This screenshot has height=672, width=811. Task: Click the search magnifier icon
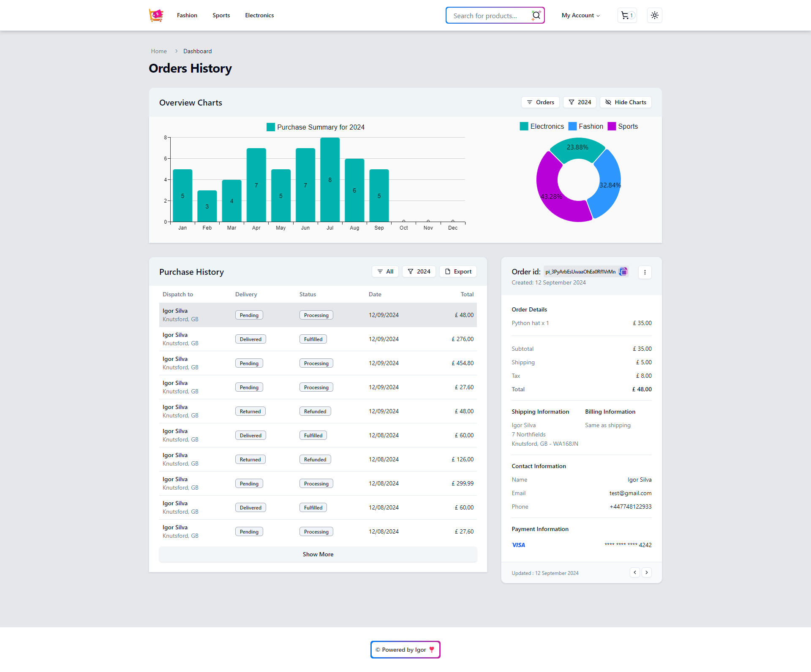click(536, 16)
